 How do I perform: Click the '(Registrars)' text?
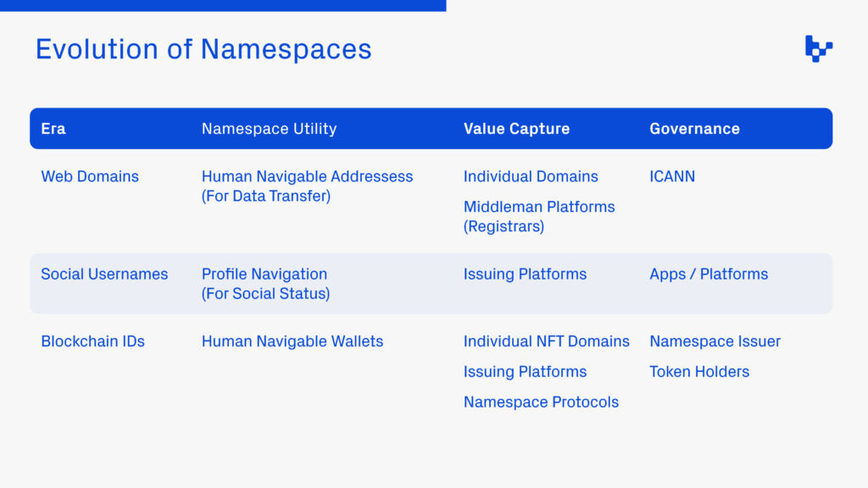(504, 226)
